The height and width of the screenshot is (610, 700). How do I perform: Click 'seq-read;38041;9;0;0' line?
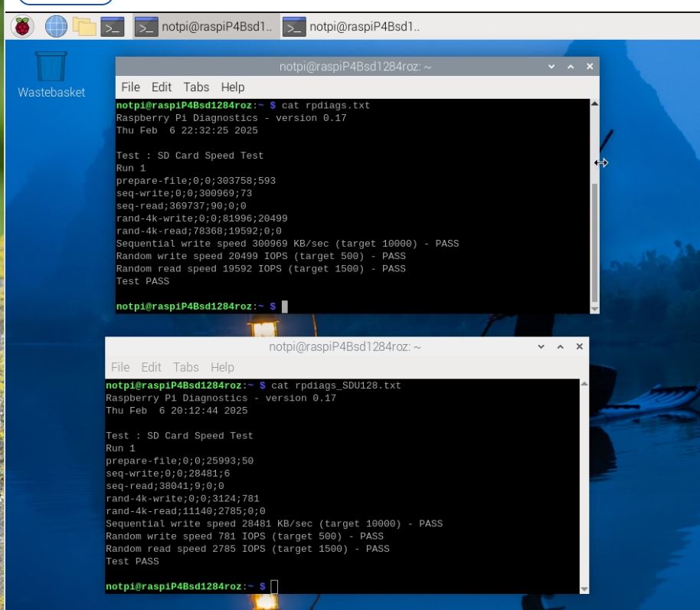[x=165, y=486]
